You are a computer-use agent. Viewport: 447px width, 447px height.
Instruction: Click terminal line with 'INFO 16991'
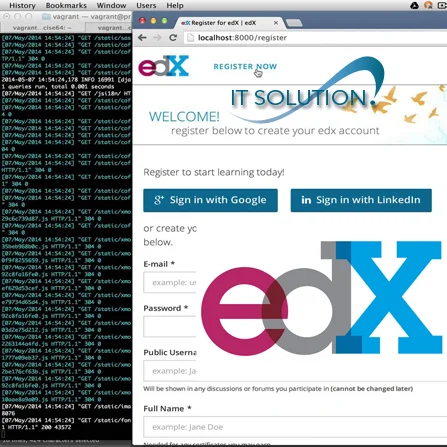pos(66,80)
